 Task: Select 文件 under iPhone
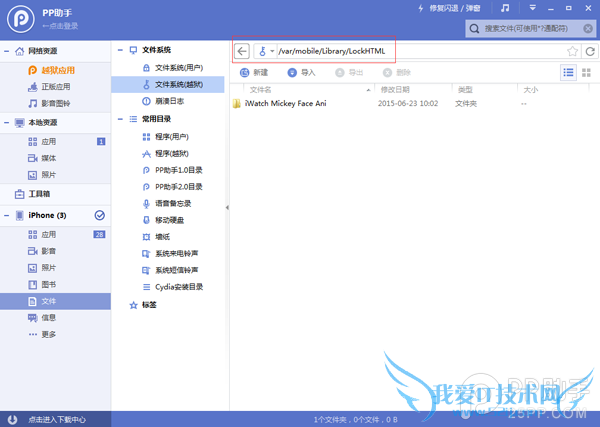click(55, 301)
